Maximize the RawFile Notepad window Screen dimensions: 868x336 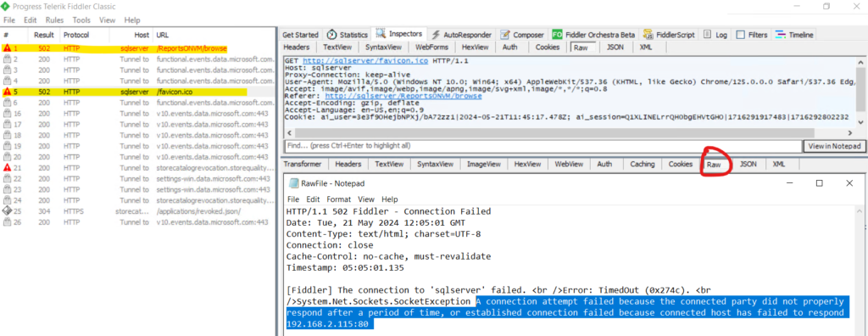point(820,183)
